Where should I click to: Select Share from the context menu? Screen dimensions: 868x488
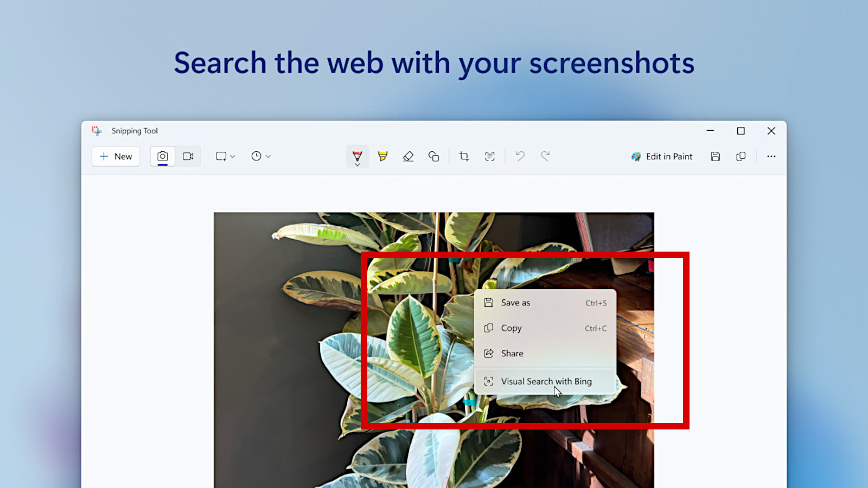tap(512, 353)
